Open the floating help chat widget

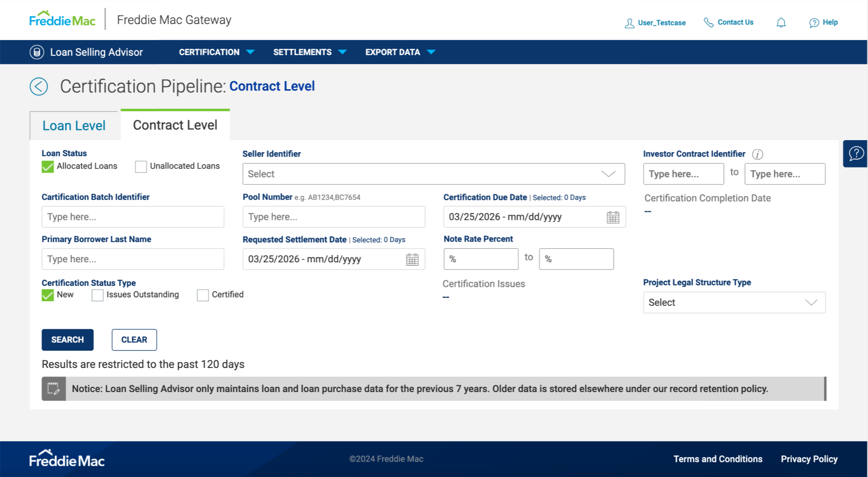pyautogui.click(x=856, y=153)
